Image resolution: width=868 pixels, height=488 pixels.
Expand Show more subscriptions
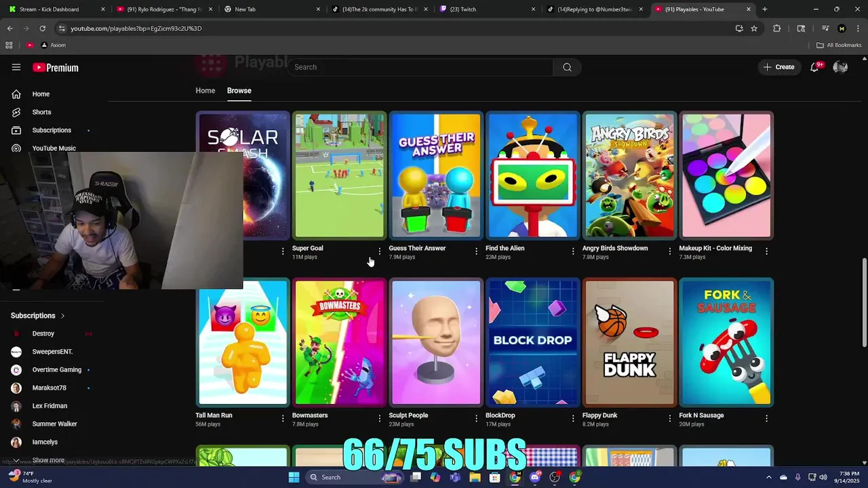(47, 460)
